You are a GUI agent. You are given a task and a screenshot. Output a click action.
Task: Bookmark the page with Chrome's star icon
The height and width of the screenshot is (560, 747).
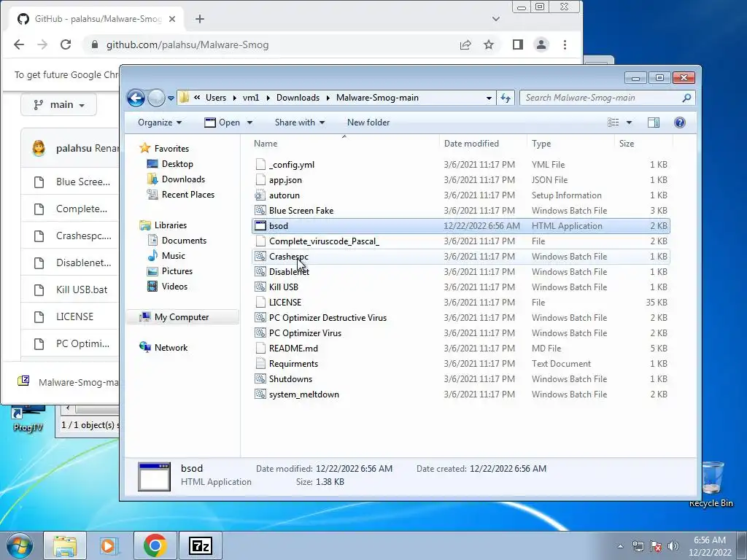tap(489, 44)
